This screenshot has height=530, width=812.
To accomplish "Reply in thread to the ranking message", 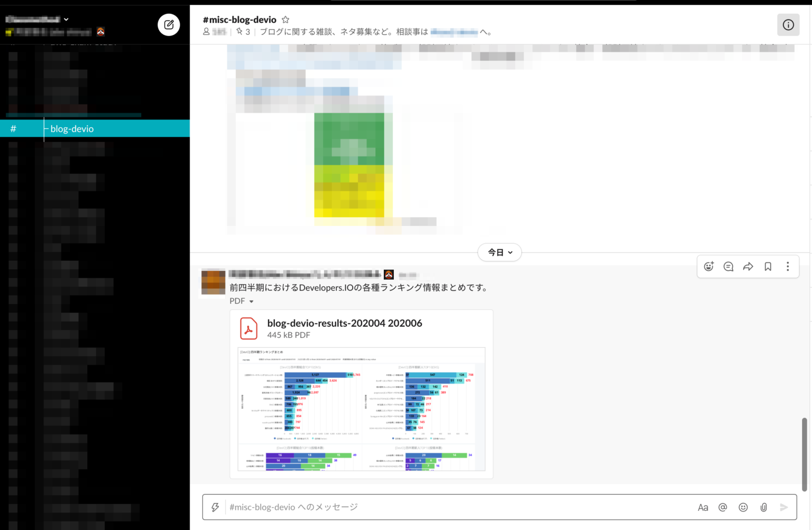I will click(728, 267).
